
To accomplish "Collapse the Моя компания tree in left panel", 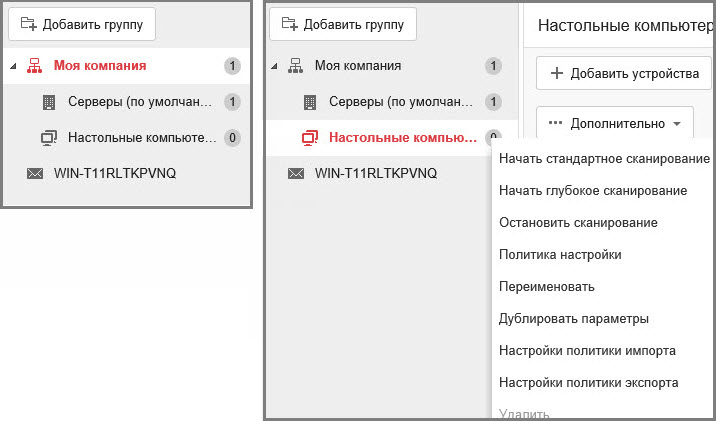I will coord(13,67).
